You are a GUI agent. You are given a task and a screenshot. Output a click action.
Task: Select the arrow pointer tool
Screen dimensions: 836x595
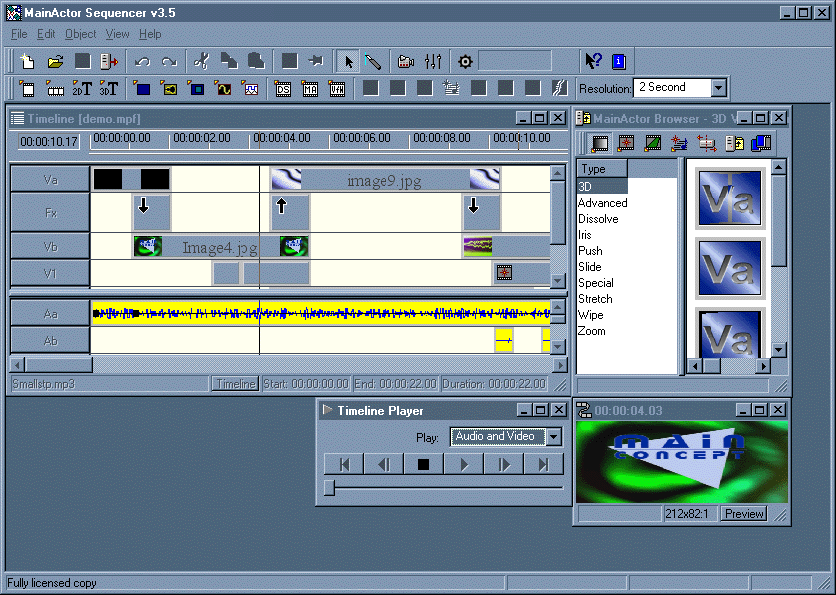tap(348, 61)
